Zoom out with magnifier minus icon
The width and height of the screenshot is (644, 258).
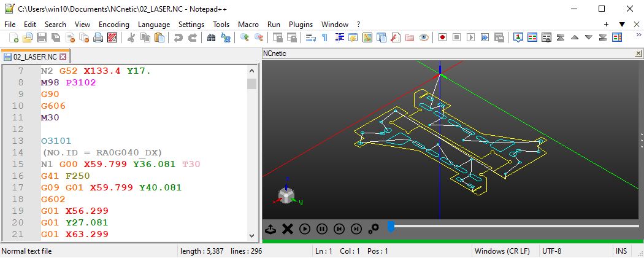[x=259, y=38]
